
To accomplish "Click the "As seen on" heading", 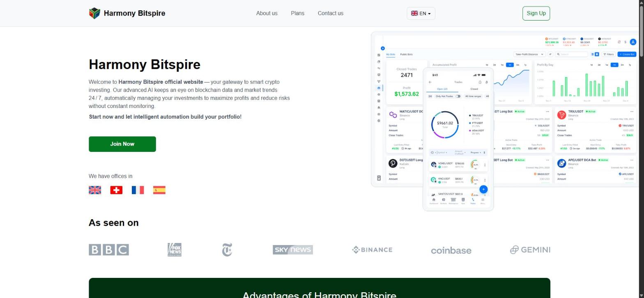I will (114, 223).
